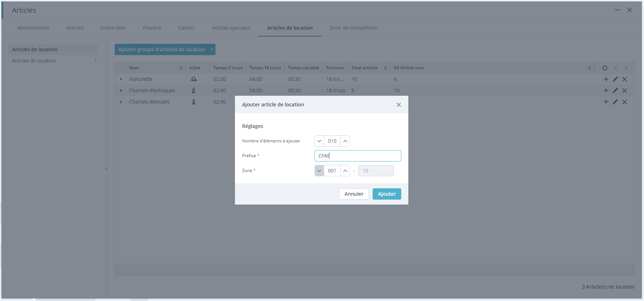Edit the Chariots Manuels row
Viewport: 644px width, 301px height.
(615, 102)
